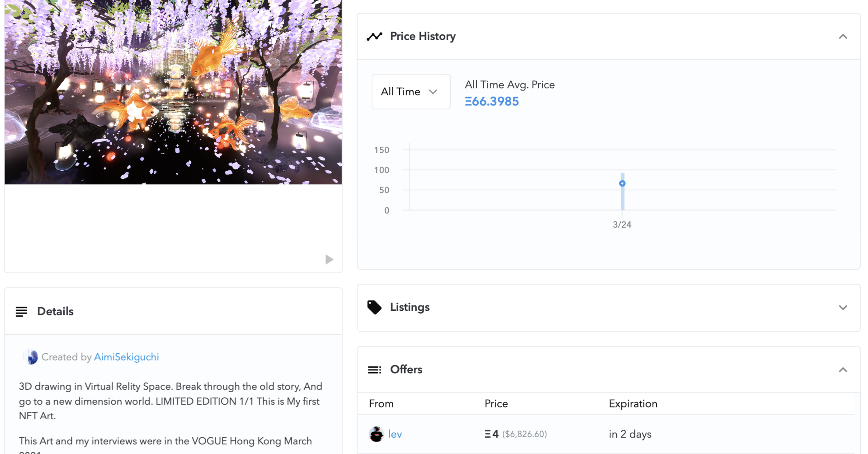
Task: Collapse the Price History section chevron
Action: (843, 37)
